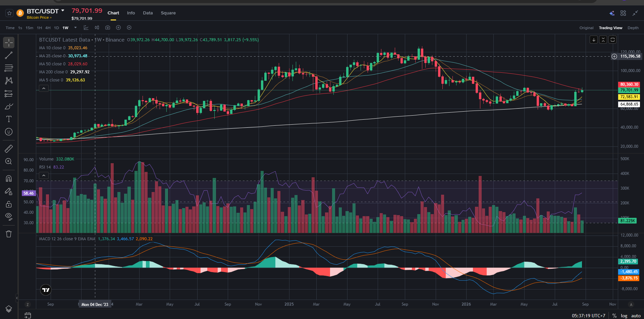This screenshot has height=319, width=644.
Task: Toggle hide all drawings eye icon
Action: (x=9, y=216)
